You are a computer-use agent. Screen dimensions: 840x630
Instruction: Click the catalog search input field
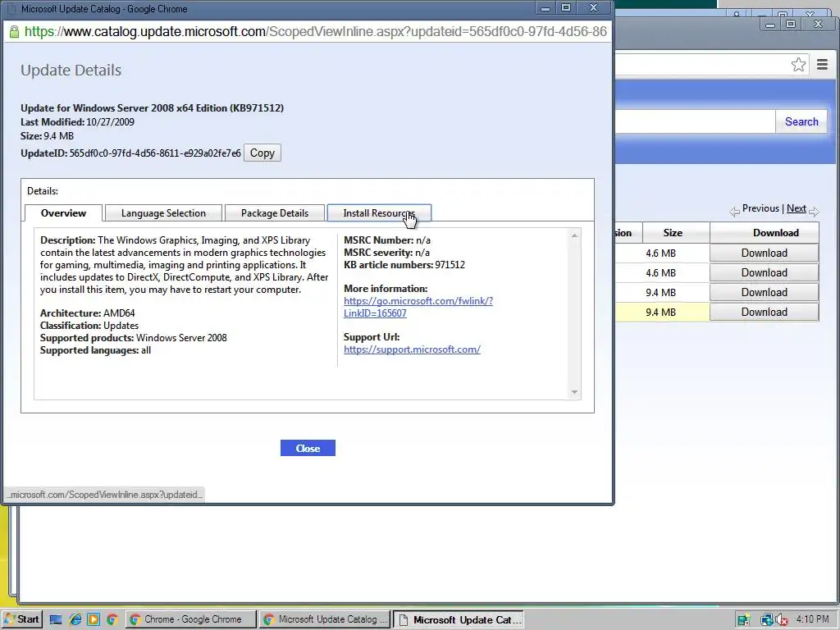tap(695, 121)
